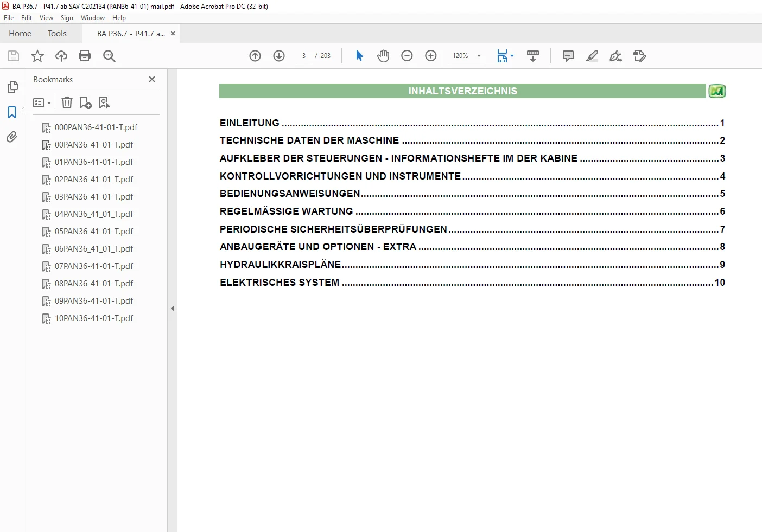The width and height of the screenshot is (762, 532).
Task: Collapse the navigation pane with the arrow
Action: [x=173, y=308]
